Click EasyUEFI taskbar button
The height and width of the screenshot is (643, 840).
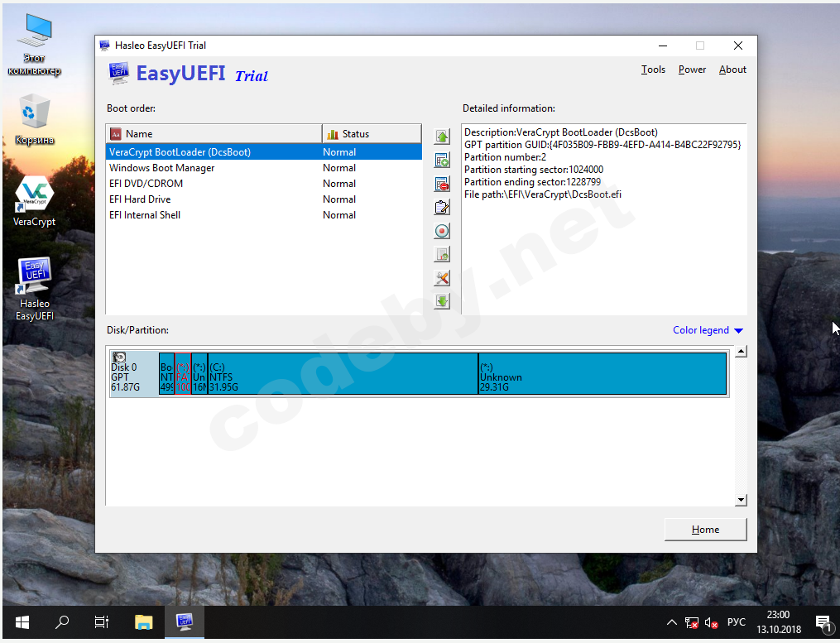tap(185, 622)
